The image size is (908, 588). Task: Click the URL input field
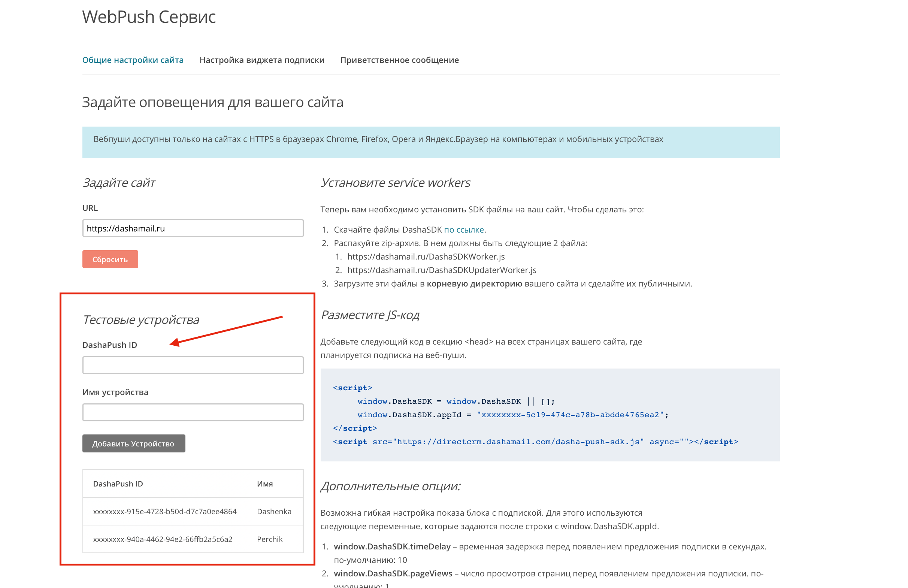193,228
